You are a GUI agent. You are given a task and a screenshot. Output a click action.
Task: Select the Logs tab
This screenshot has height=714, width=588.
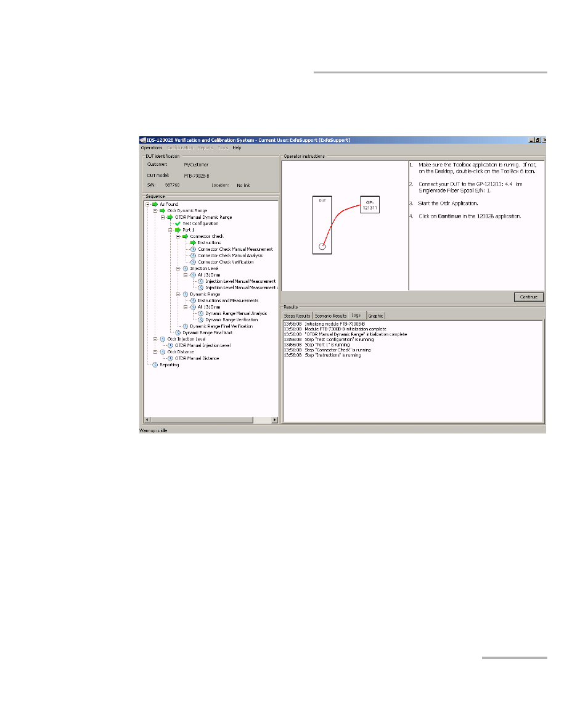pos(357,315)
